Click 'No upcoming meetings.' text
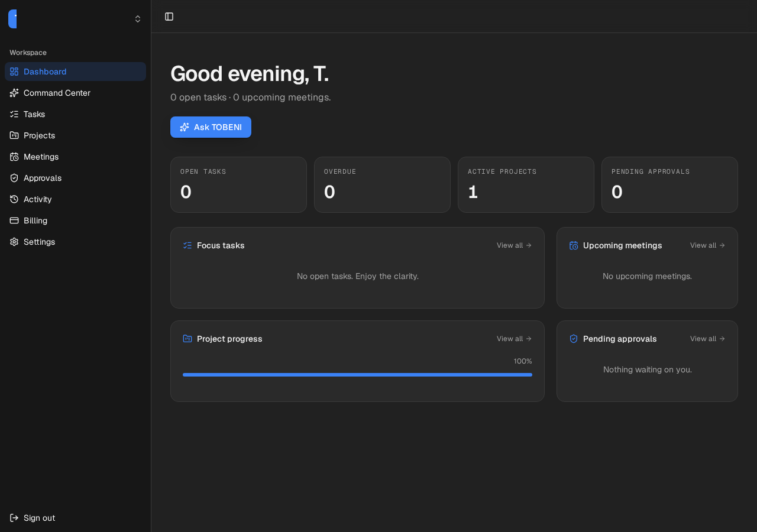Image resolution: width=757 pixels, height=532 pixels. (x=647, y=276)
